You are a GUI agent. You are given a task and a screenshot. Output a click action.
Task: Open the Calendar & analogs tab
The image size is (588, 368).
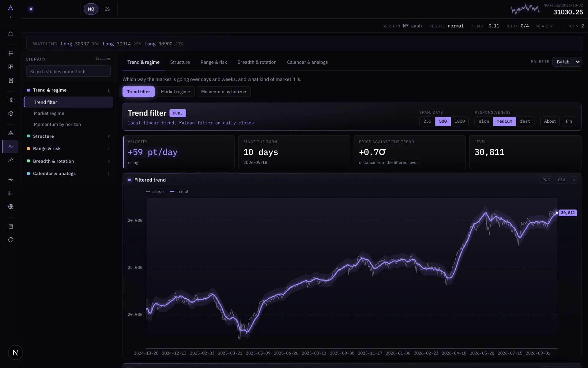307,62
